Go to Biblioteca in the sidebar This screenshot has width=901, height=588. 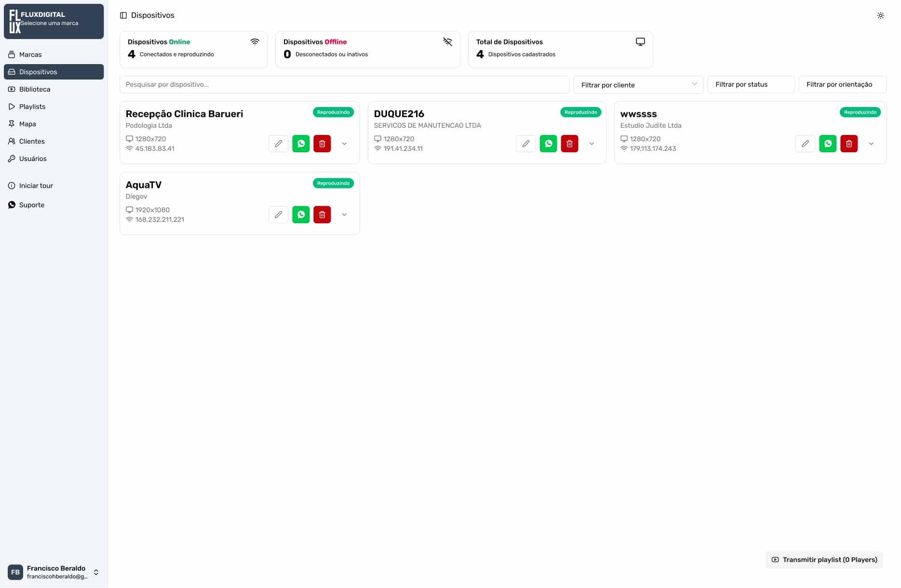click(x=35, y=89)
